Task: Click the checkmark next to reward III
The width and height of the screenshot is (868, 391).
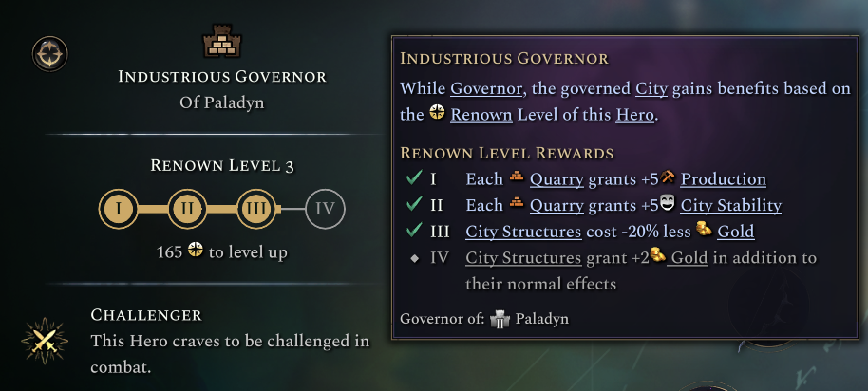Action: [x=413, y=232]
